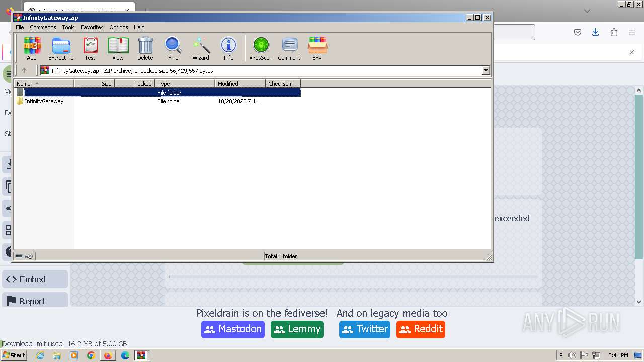Viewport: 644px width, 362px height.
Task: Select the parent folder '..' row
Action: (x=157, y=93)
